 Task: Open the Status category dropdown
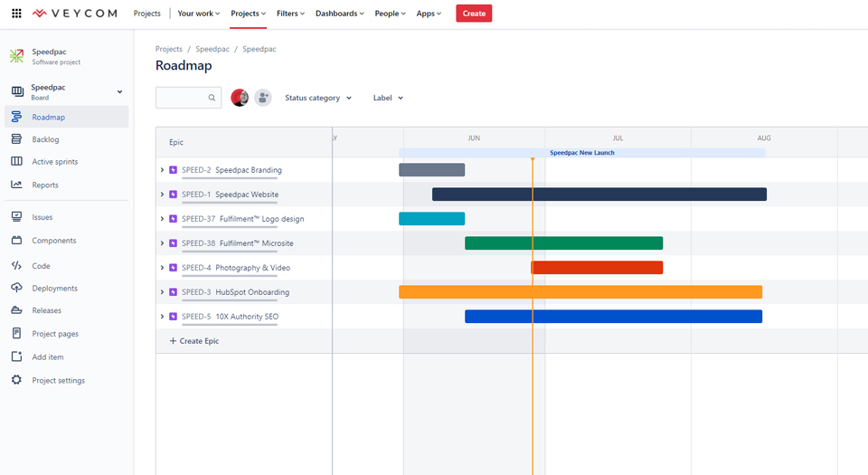318,98
